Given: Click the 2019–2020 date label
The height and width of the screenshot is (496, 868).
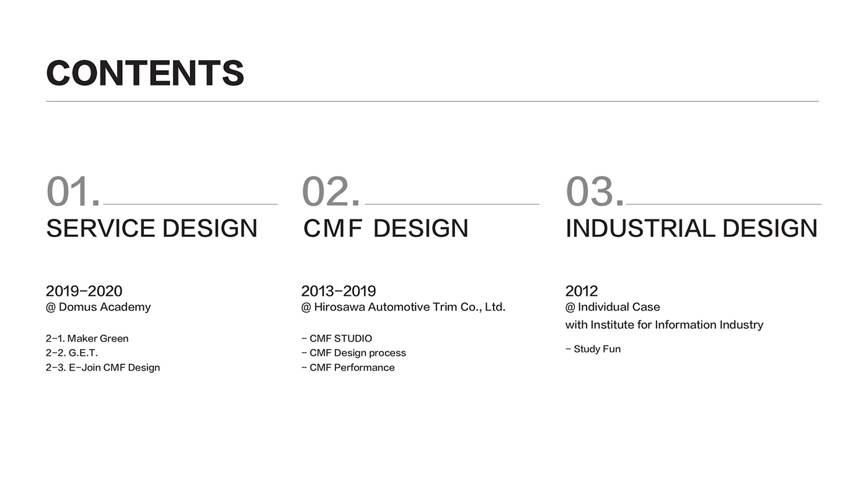Looking at the screenshot, I should [84, 291].
